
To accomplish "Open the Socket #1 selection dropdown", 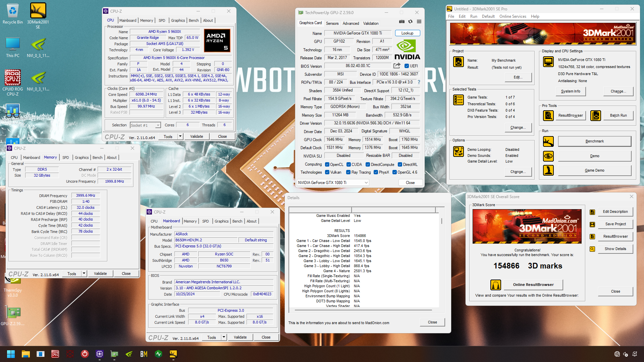I will 145,125.
